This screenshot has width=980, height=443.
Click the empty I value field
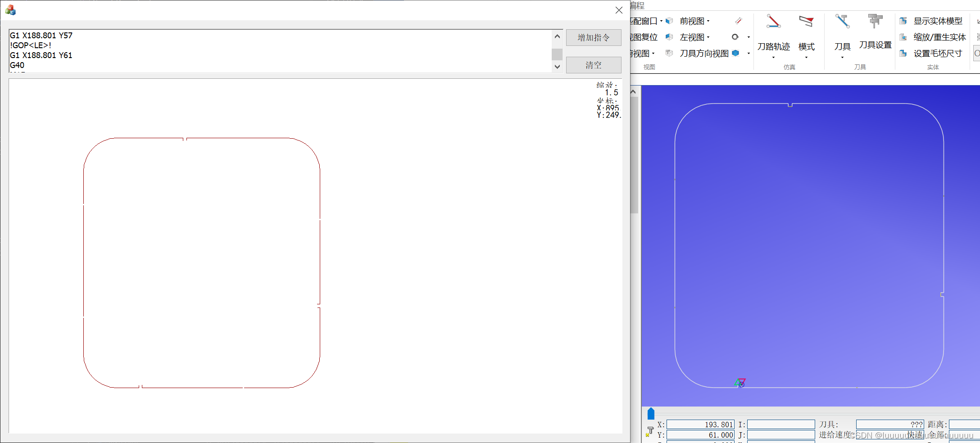(781, 425)
